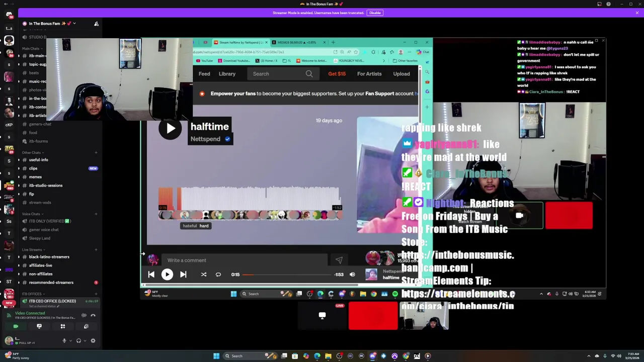This screenshot has width=644, height=362.
Task: Click the Get $15 link
Action: tap(337, 74)
